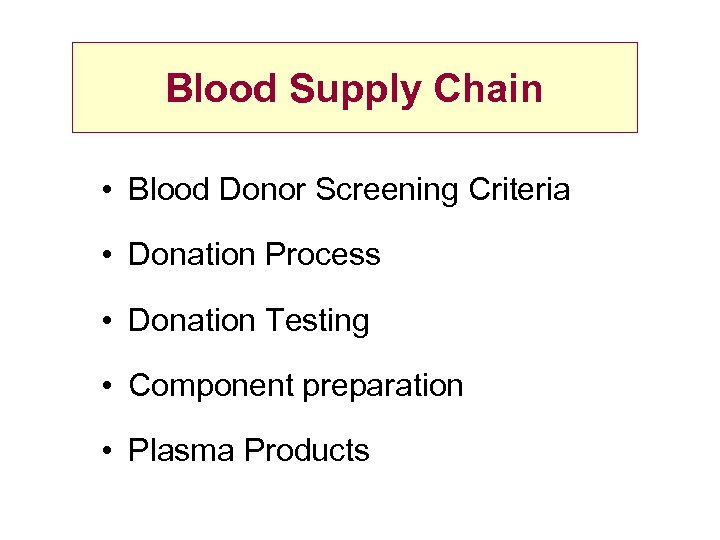Select the "Blood Donor Screening Criteria" line

point(349,190)
